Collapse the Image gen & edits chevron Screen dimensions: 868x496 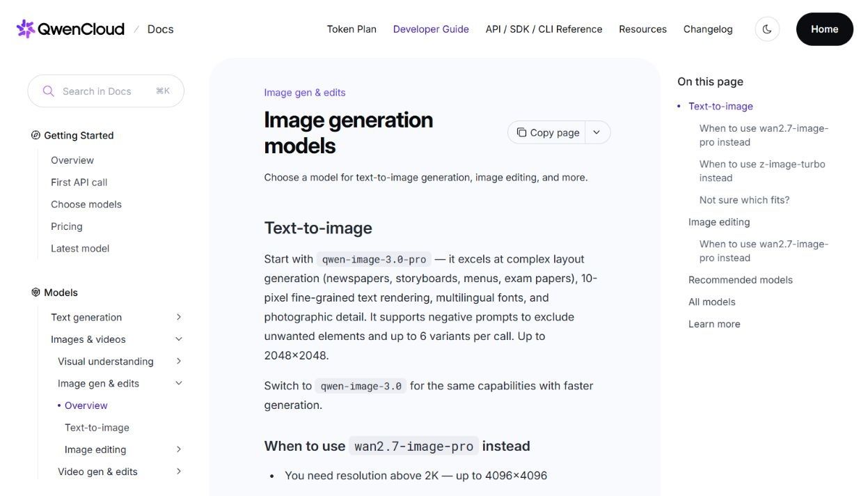point(179,383)
